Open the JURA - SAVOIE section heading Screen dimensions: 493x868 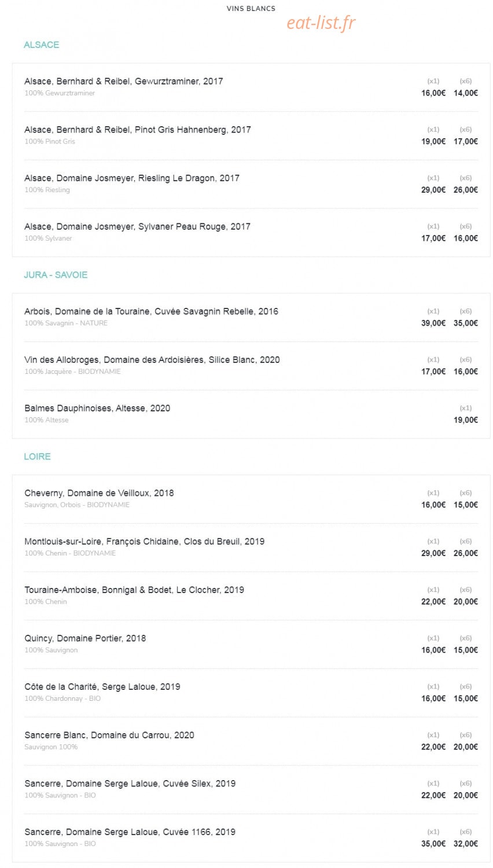(56, 275)
